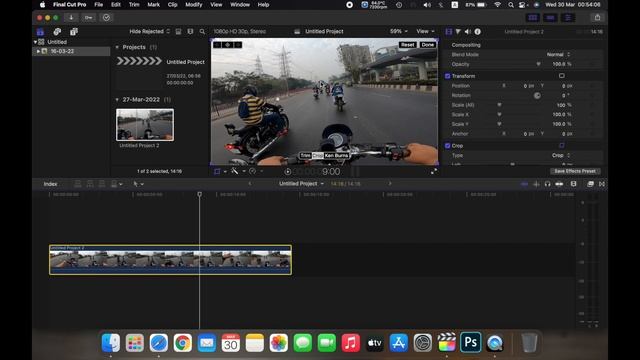This screenshot has height=360, width=640.
Task: Open the Audio inspector speaker icon
Action: [468, 31]
